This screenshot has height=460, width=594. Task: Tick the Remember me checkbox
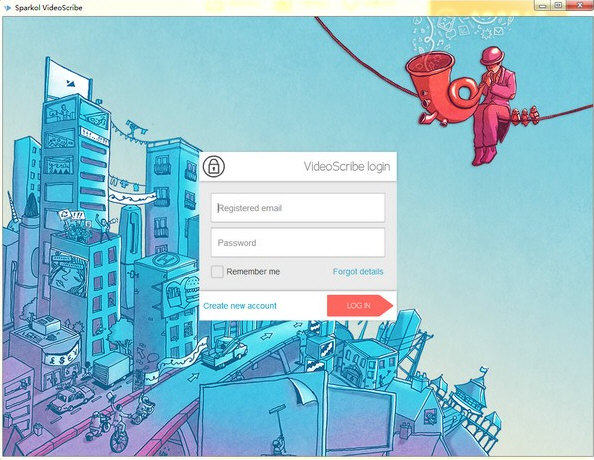pos(217,272)
